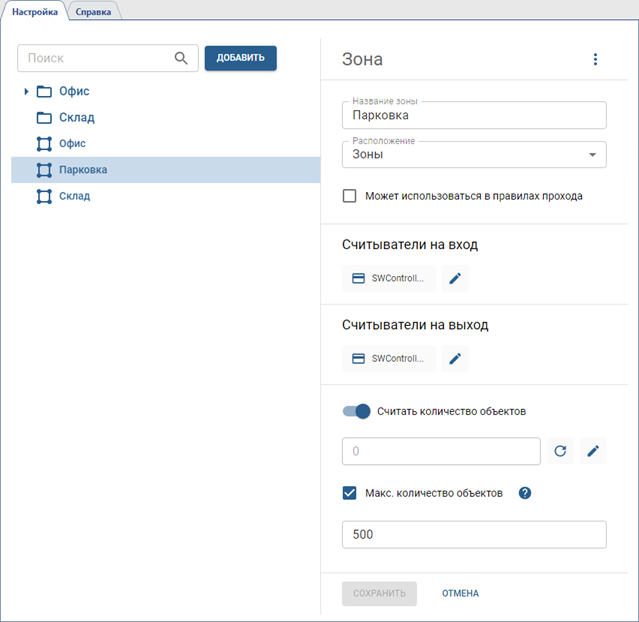Click the max objects field with 500
Image resolution: width=639 pixels, height=622 pixels.
click(x=474, y=535)
